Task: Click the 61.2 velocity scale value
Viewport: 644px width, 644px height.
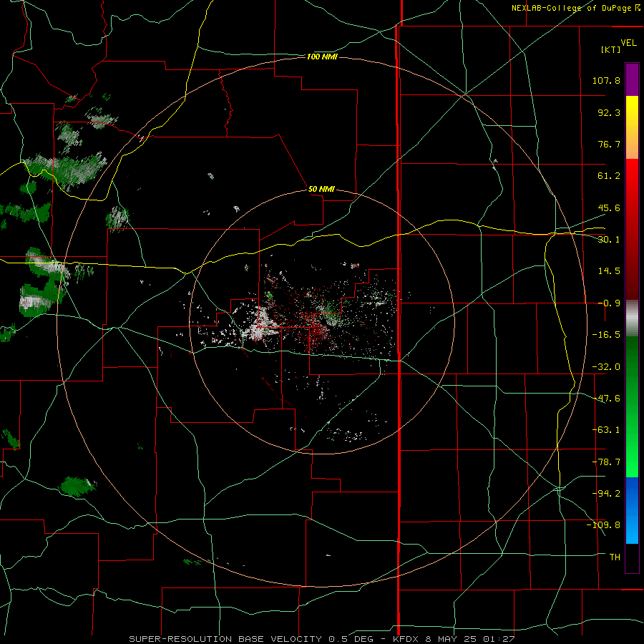Action: point(609,176)
